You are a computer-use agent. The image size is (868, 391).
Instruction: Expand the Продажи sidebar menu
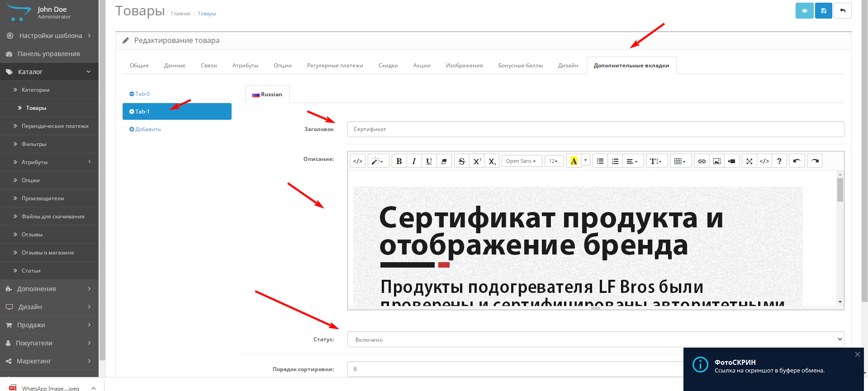pyautogui.click(x=49, y=325)
